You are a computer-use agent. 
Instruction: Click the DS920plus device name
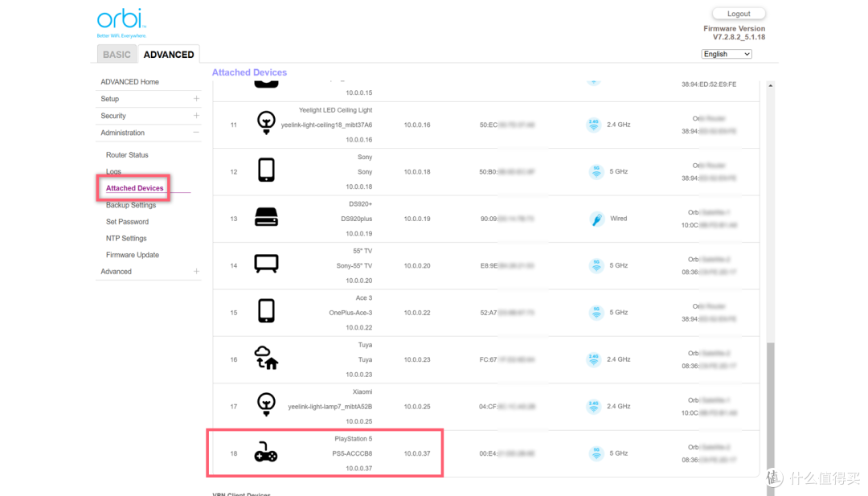(x=357, y=219)
